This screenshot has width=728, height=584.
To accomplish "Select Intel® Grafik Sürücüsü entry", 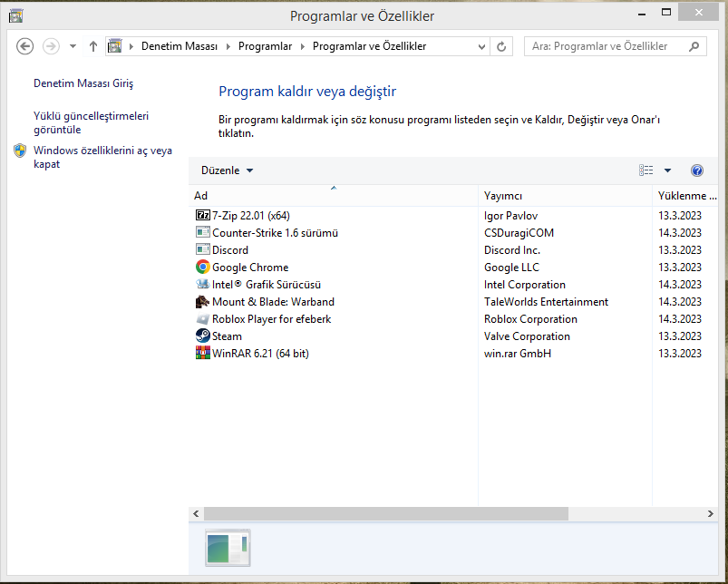I will 267,284.
